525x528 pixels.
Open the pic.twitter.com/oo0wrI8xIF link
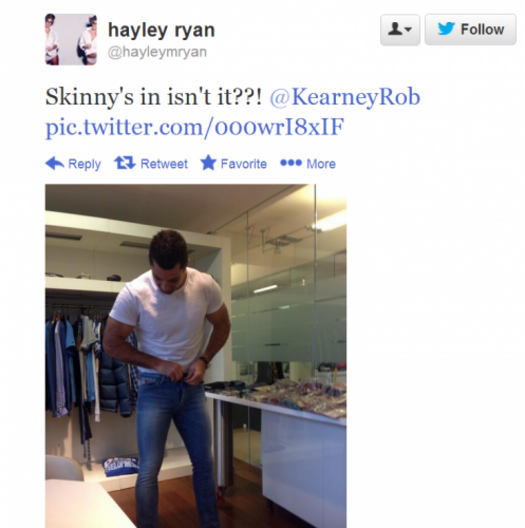[x=195, y=127]
